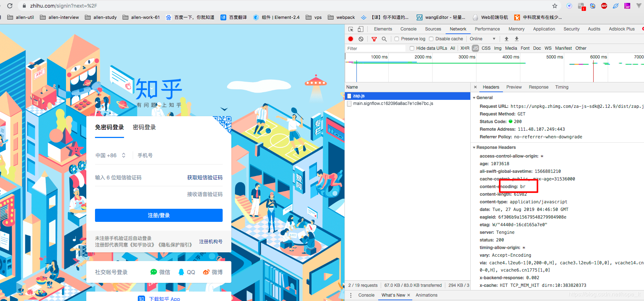Toggle the JS resource type filter
Image resolution: width=644 pixels, height=301 pixels.
pos(475,48)
